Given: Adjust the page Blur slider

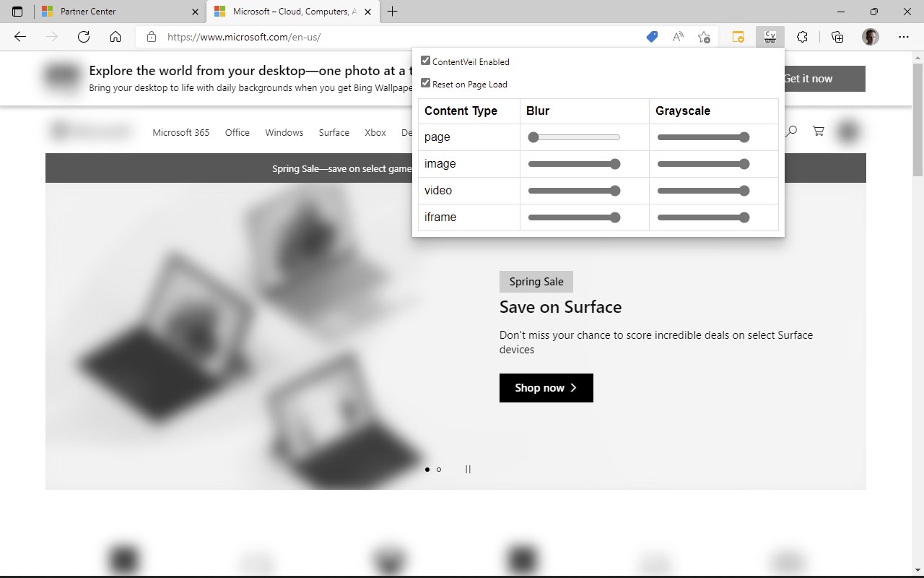Looking at the screenshot, I should [x=574, y=137].
